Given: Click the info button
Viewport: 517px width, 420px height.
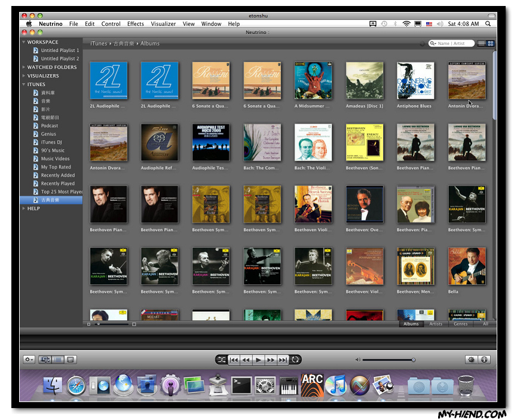Looking at the screenshot, I should 484,359.
